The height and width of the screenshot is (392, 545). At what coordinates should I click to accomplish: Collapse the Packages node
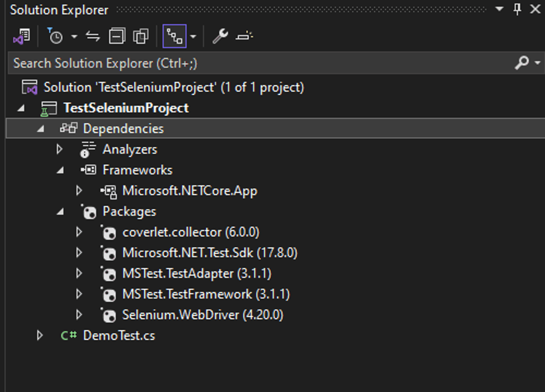60,212
